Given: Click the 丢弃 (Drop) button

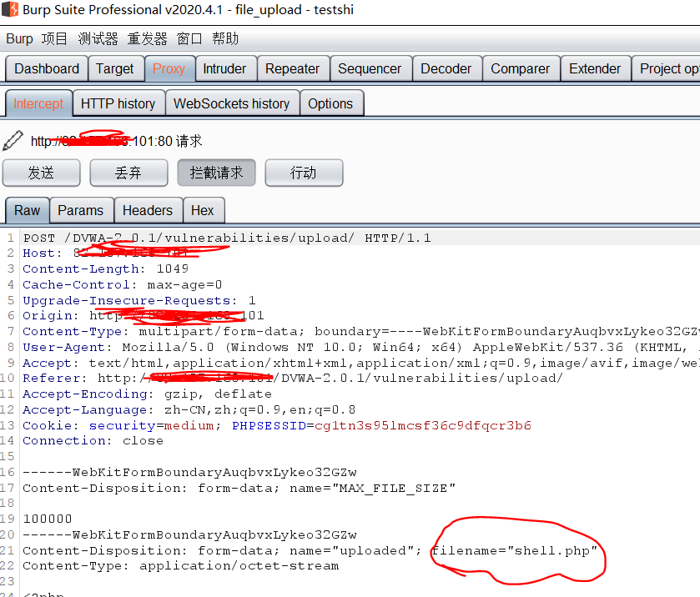Looking at the screenshot, I should tap(128, 173).
